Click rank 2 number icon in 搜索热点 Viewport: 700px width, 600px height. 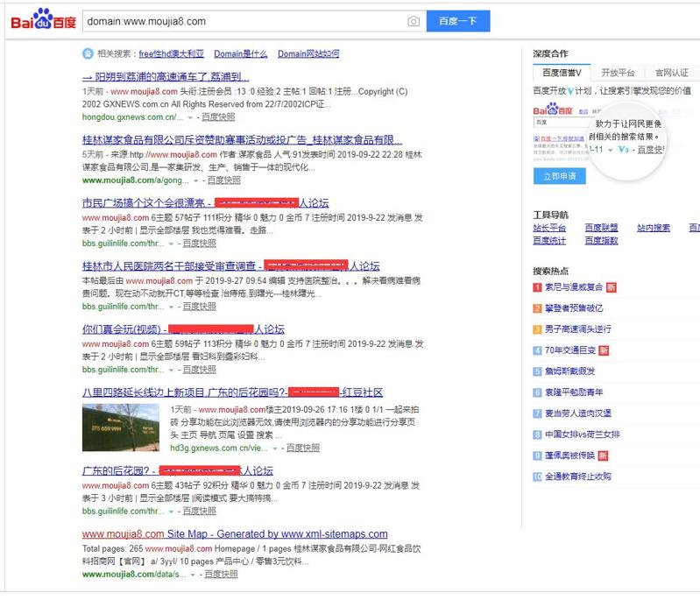538,308
